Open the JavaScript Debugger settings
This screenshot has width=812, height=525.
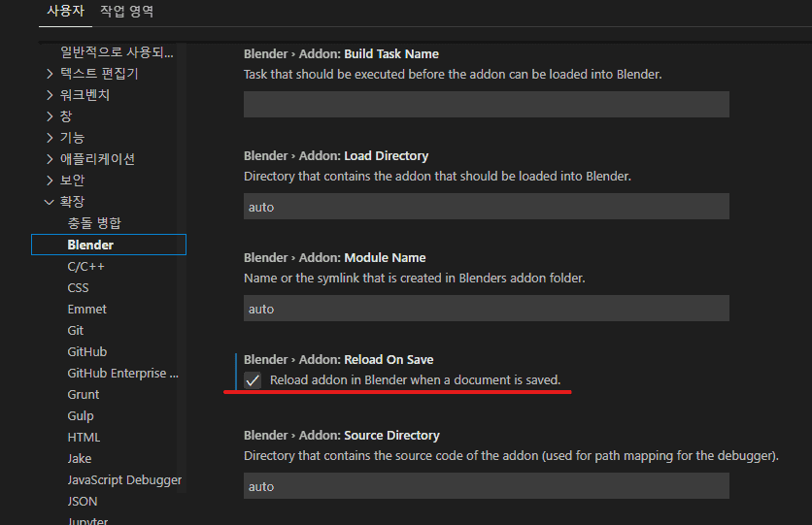[124, 479]
